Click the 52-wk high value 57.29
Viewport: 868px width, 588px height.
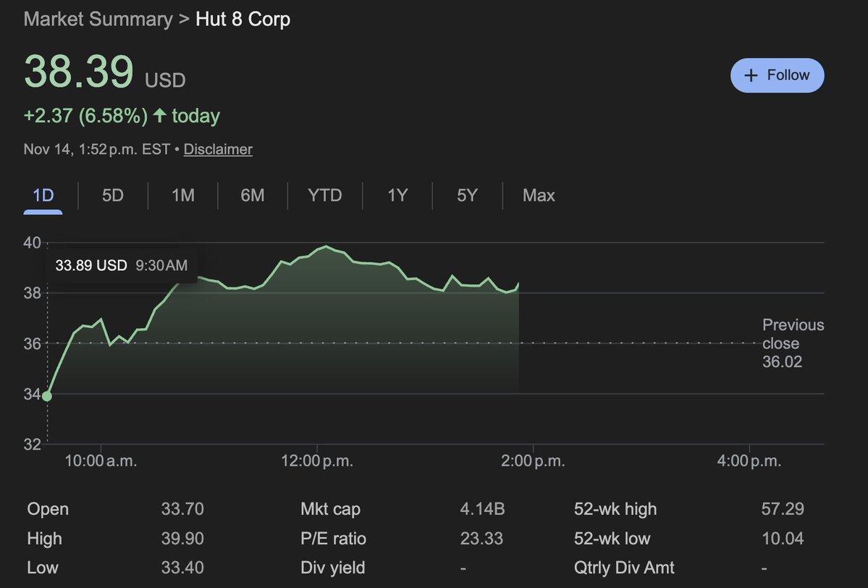[x=783, y=509]
